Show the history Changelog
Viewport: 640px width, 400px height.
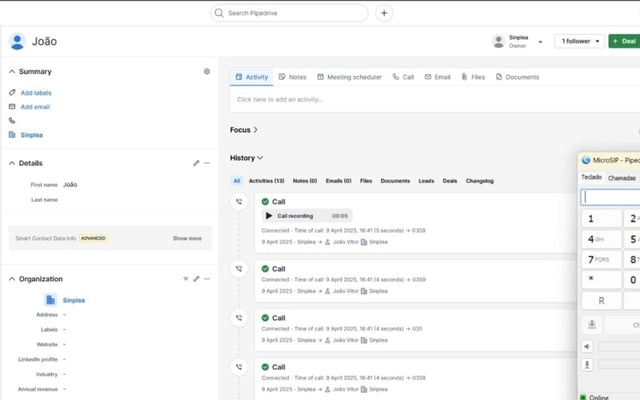pos(480,181)
